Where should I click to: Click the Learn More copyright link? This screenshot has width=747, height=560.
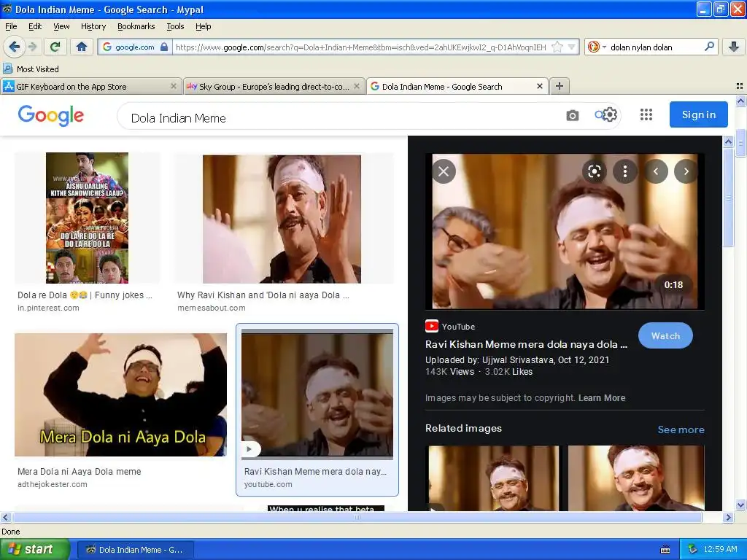(602, 398)
